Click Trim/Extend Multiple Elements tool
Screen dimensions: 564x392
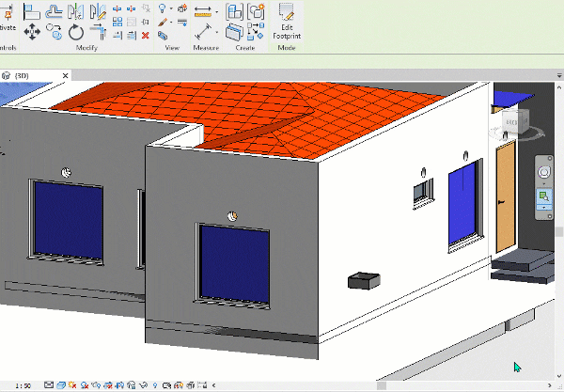132,35
